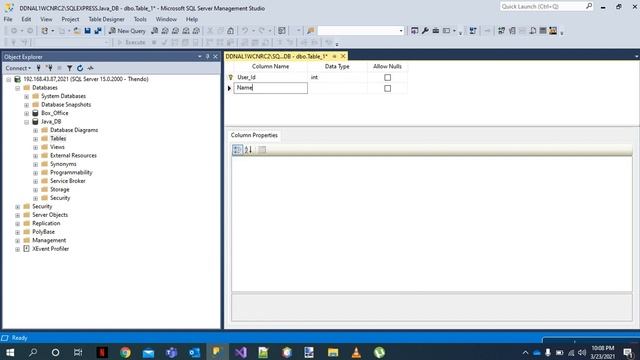This screenshot has height=360, width=640.
Task: Select the dbo.Table_1 document tab
Action: pos(276,56)
